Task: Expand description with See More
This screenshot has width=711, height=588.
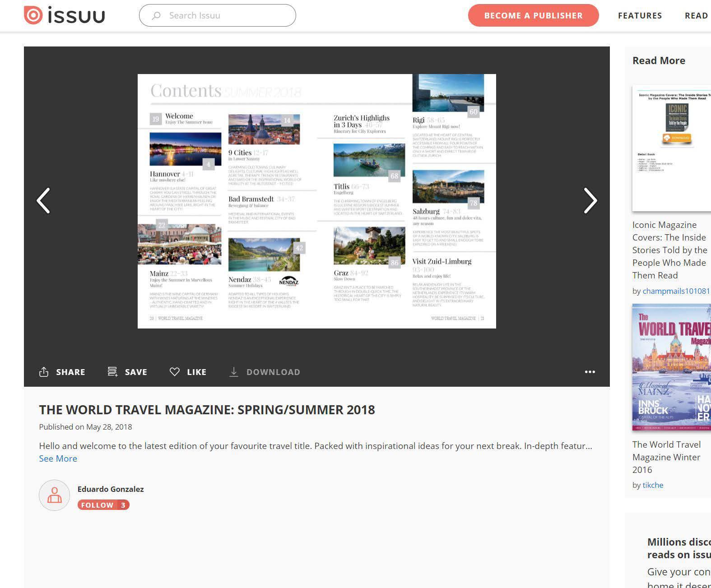Action: (x=58, y=458)
